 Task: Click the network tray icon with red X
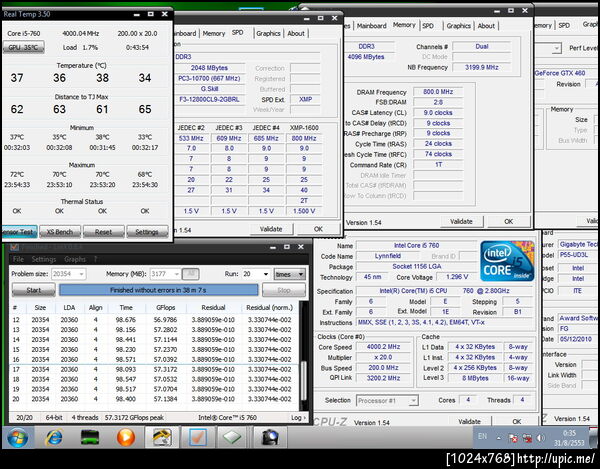[527, 438]
